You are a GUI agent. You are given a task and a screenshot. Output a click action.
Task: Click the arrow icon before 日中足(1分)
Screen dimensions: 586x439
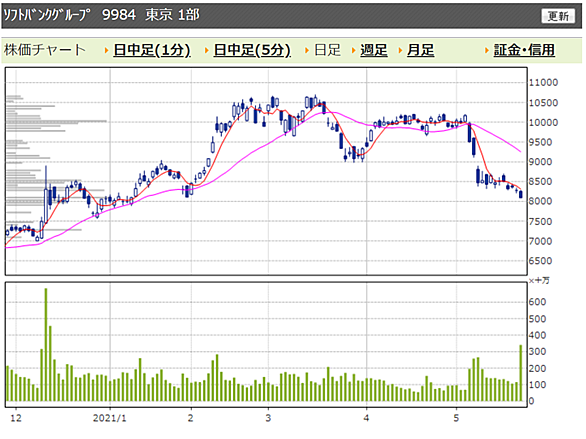107,50
